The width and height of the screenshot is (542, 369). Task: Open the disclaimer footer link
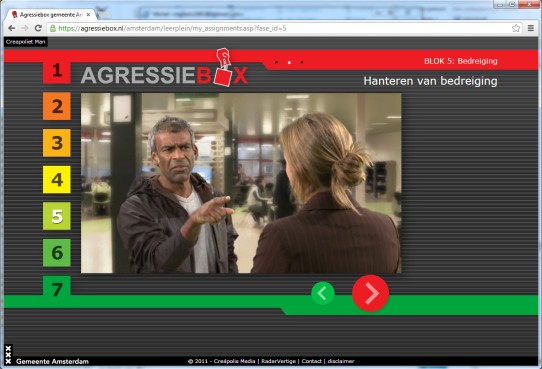tap(341, 361)
